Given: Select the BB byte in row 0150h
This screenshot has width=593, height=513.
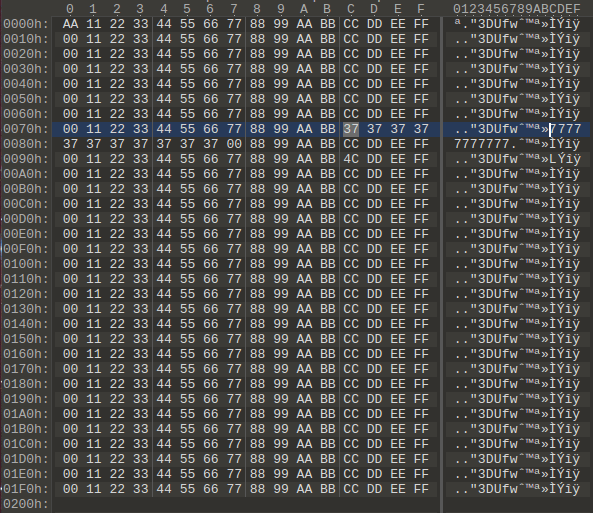Looking at the screenshot, I should 328,339.
